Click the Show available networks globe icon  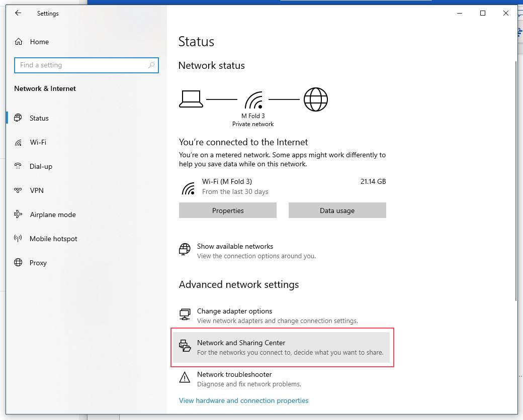point(185,249)
